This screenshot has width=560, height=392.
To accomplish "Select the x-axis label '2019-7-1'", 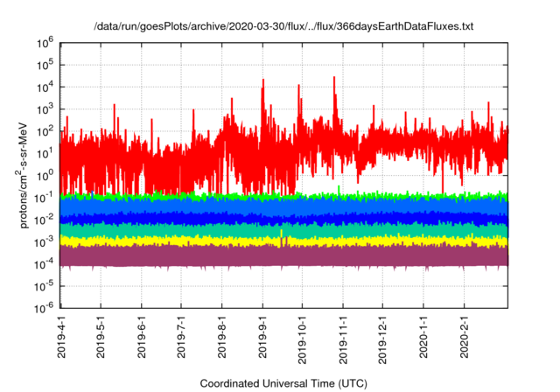I will pyautogui.click(x=181, y=337).
